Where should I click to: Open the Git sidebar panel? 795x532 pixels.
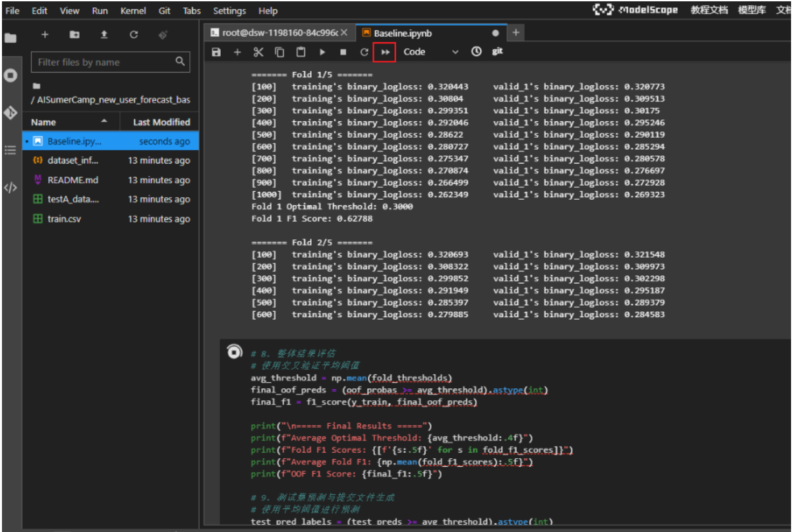(x=10, y=113)
